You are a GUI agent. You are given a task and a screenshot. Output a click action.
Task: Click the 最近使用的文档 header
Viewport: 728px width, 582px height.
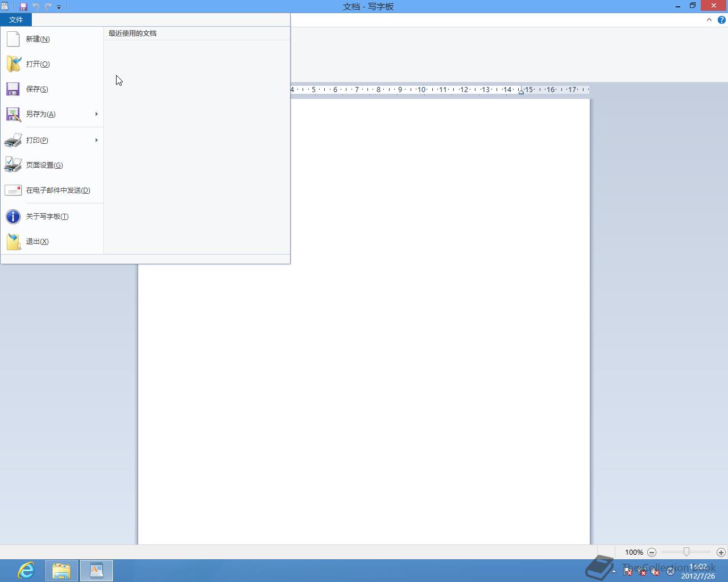[133, 34]
